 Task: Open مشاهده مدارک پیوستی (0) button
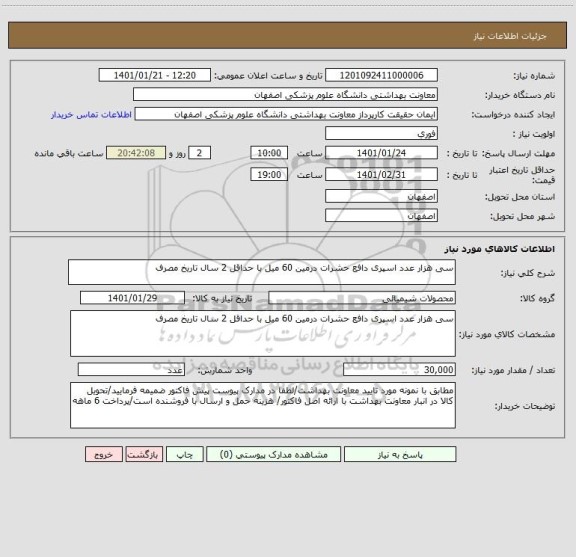(x=273, y=454)
